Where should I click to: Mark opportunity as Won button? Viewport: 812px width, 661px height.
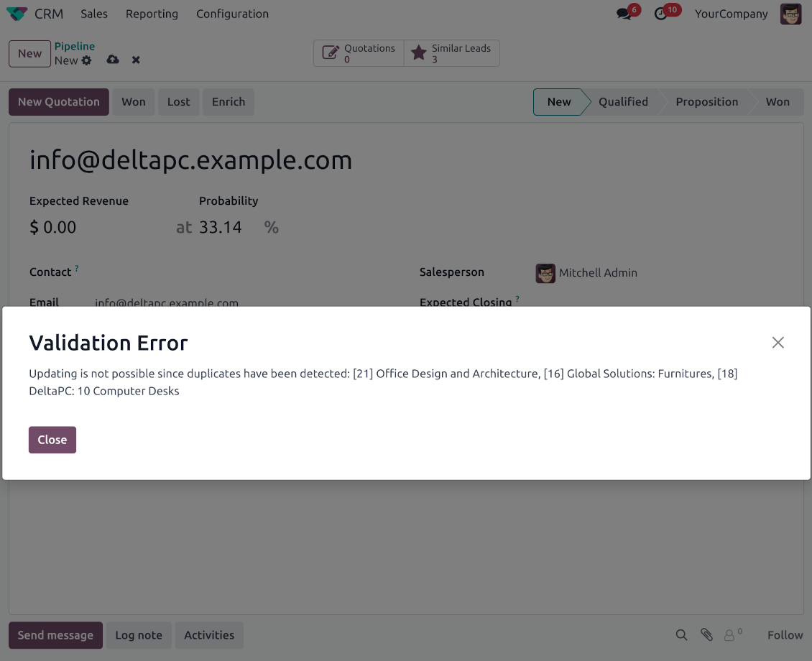134,102
